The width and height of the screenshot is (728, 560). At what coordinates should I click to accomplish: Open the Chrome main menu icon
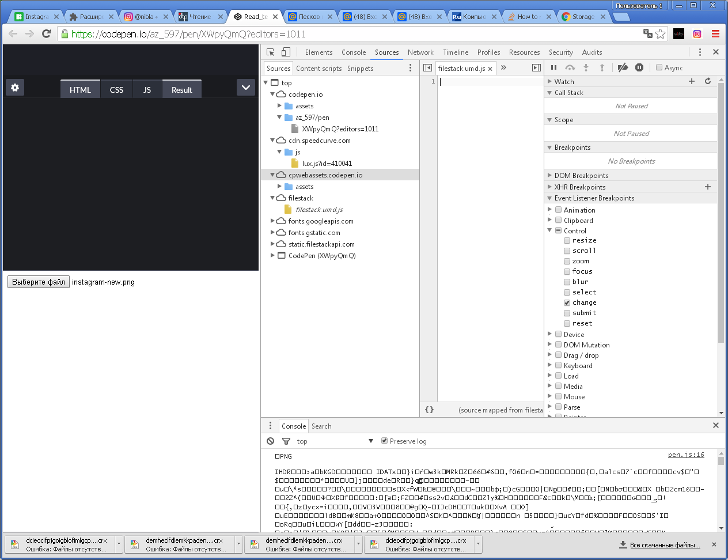coord(715,34)
